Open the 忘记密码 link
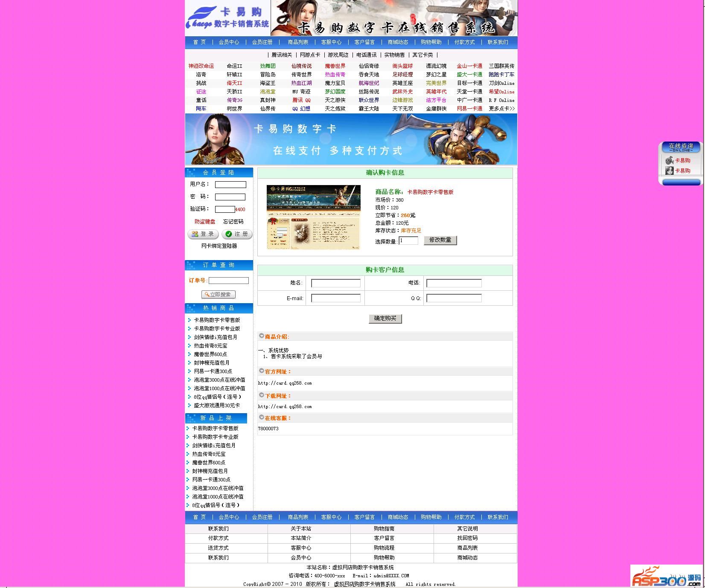This screenshot has width=705, height=588. coord(233,222)
